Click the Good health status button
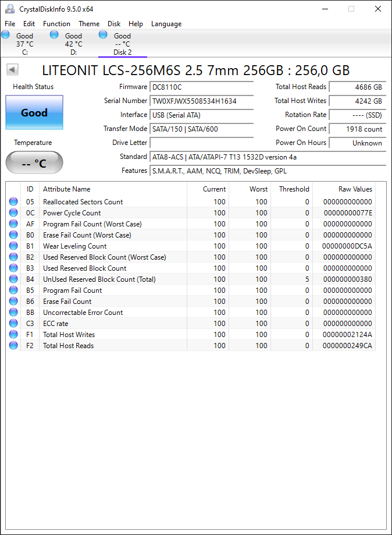Image resolution: width=392 pixels, height=535 pixels. 34,112
